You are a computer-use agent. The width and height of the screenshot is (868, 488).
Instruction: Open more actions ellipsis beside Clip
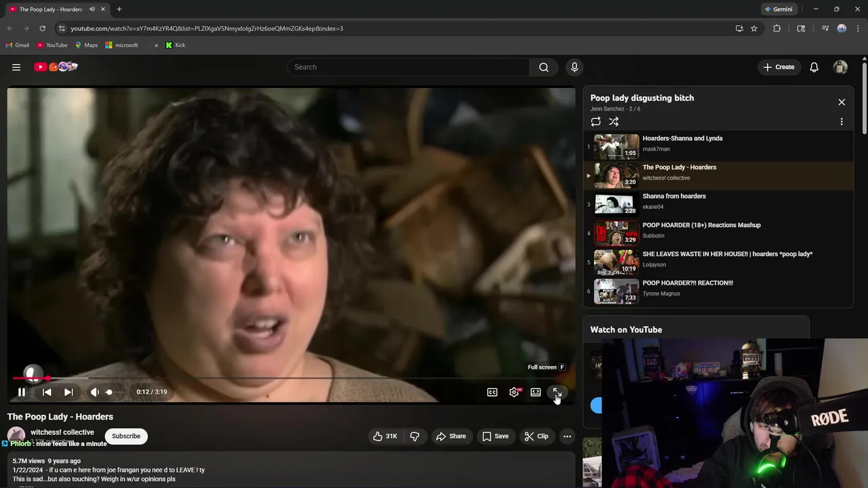[568, 436]
